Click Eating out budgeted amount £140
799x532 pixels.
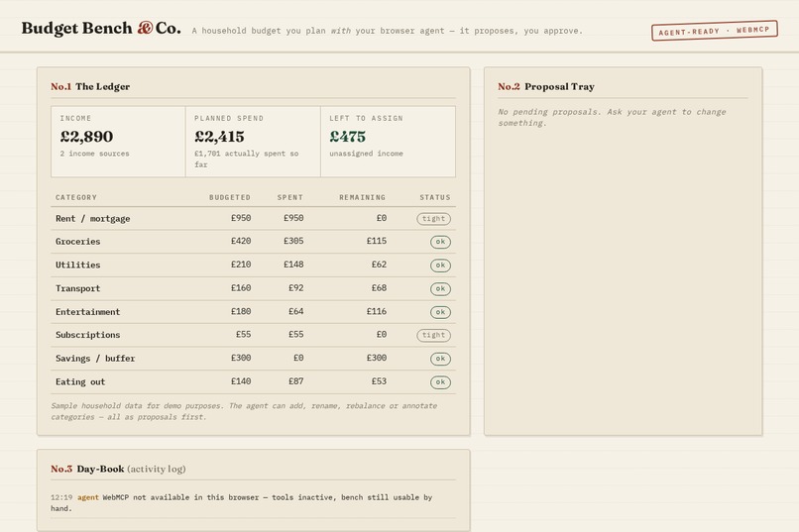[241, 381]
